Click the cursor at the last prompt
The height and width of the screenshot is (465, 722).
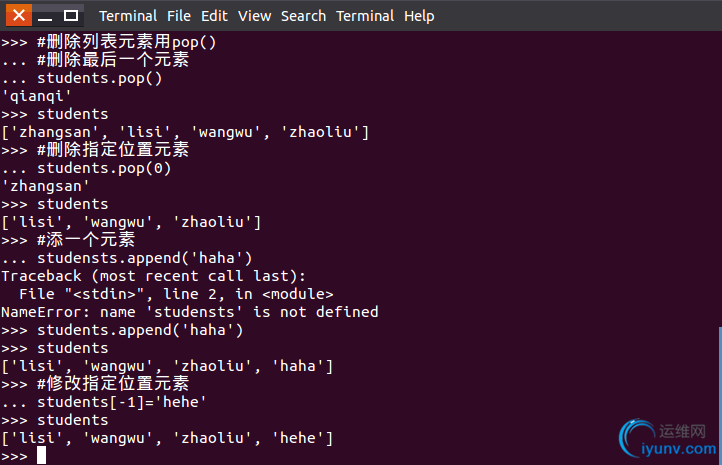[41, 455]
